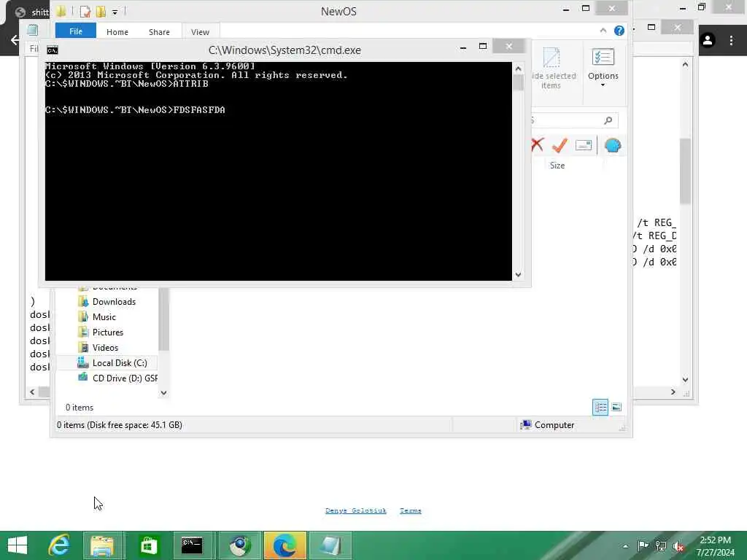Click muted volume tray icon

pos(678,546)
